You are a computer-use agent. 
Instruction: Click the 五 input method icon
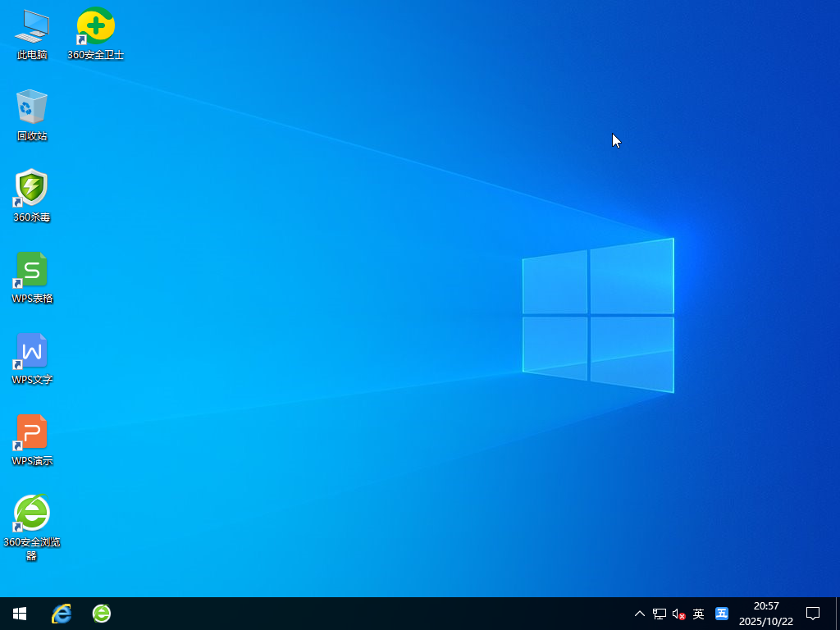[722, 614]
